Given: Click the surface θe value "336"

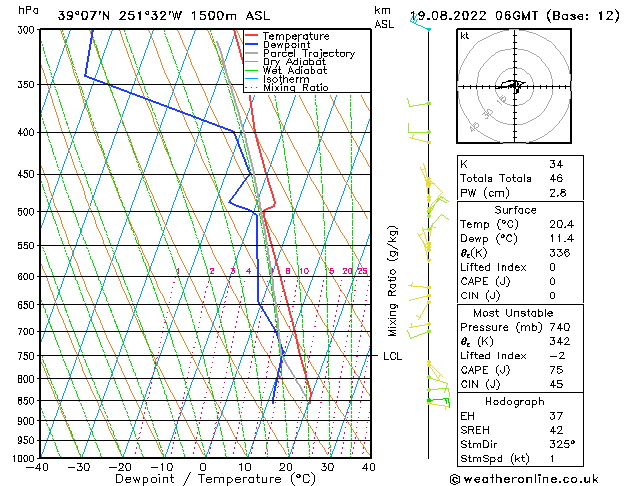Looking at the screenshot, I should pyautogui.click(x=560, y=253).
